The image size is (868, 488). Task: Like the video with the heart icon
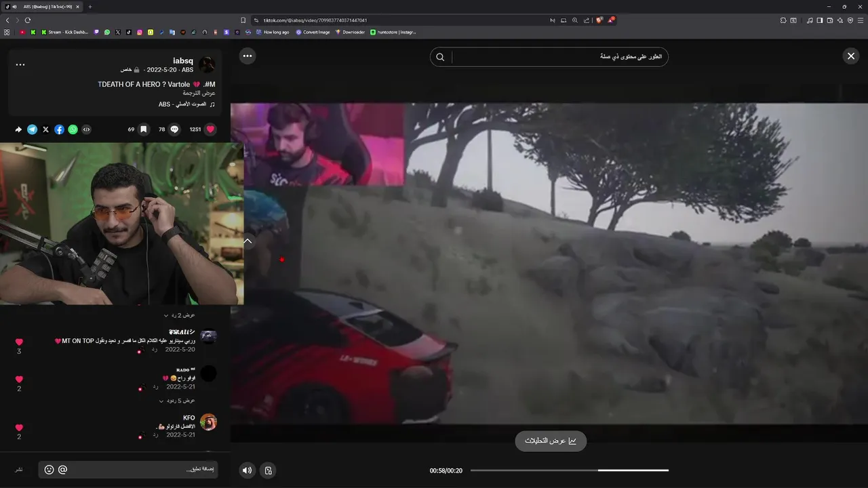click(x=211, y=129)
